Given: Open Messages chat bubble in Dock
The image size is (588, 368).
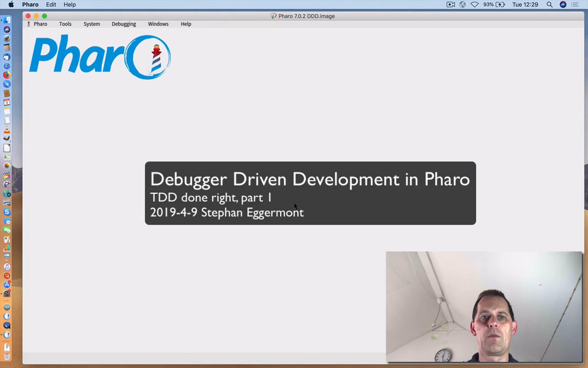Looking at the screenshot, I should click(7, 221).
